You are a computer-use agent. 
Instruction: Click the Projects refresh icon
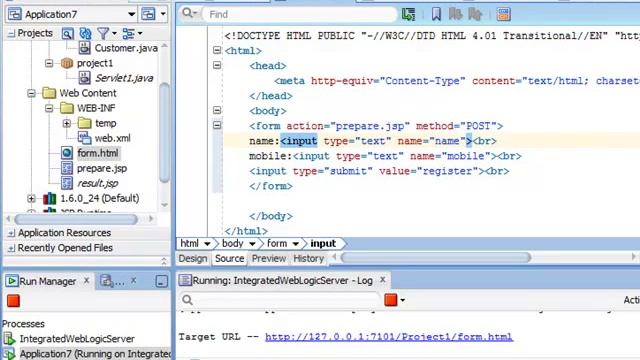click(x=85, y=33)
